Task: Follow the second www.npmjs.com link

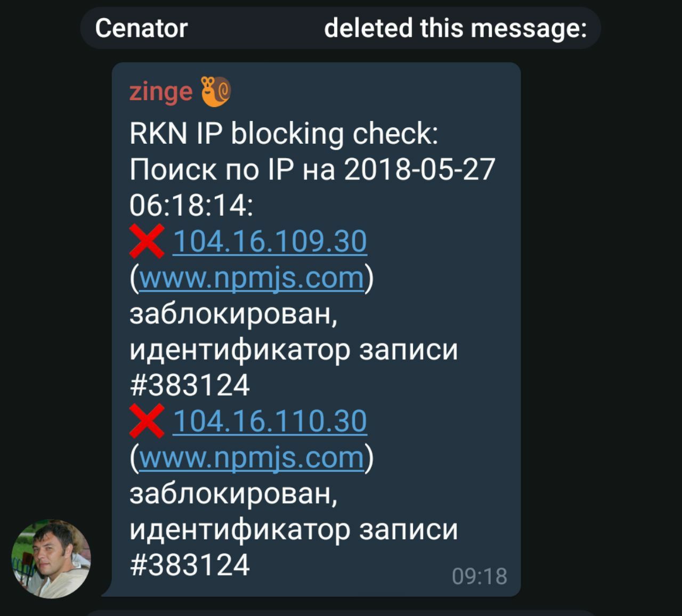Action: (x=251, y=457)
